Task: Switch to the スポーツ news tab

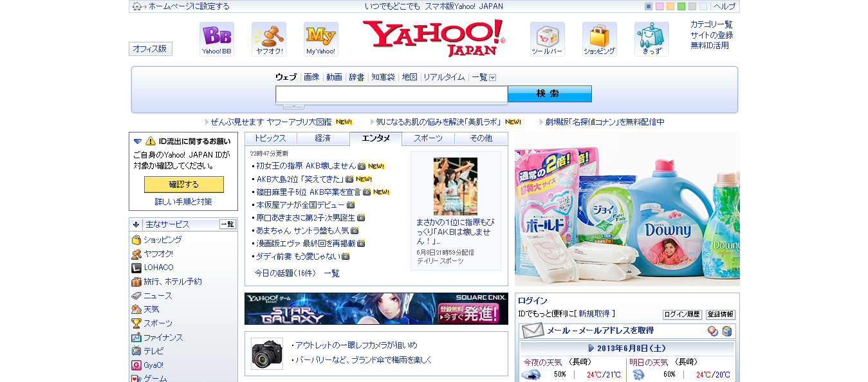Action: pos(429,138)
